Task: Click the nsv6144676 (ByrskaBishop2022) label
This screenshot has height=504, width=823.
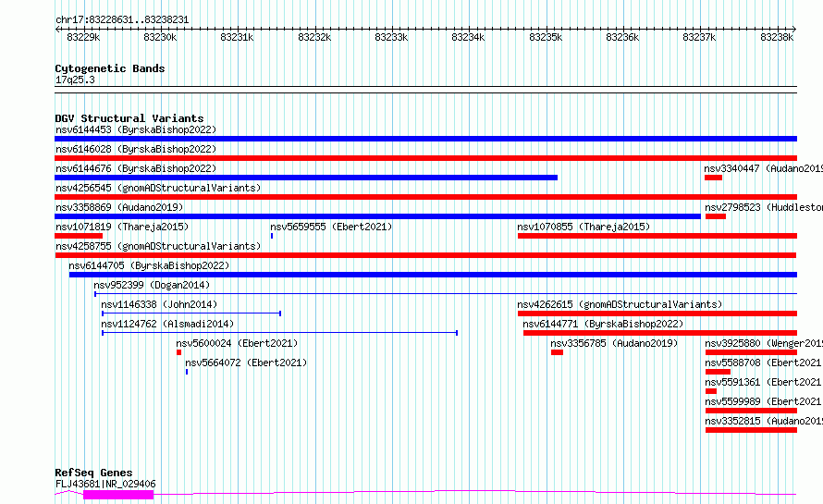Action: [x=136, y=168]
